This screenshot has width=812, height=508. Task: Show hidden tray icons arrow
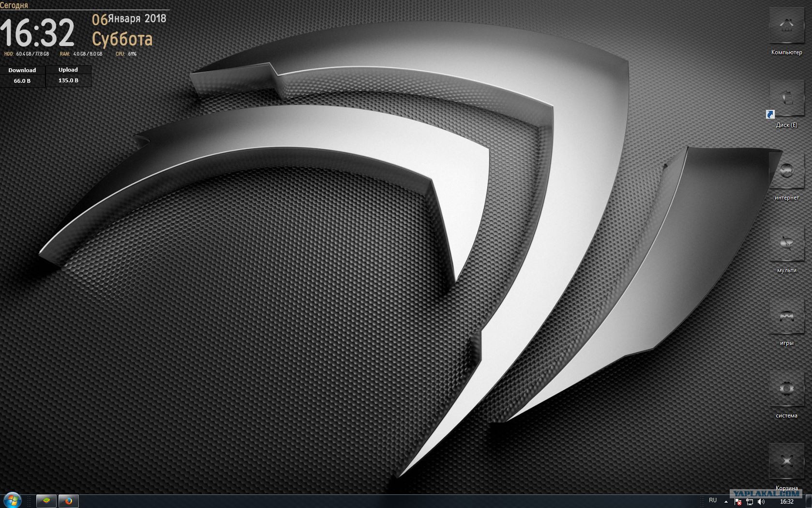726,502
